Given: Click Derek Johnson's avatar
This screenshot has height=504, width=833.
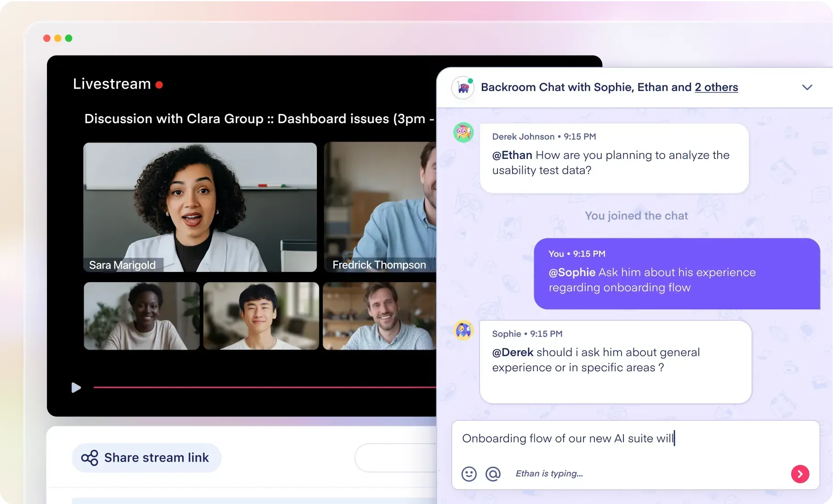Looking at the screenshot, I should (463, 133).
